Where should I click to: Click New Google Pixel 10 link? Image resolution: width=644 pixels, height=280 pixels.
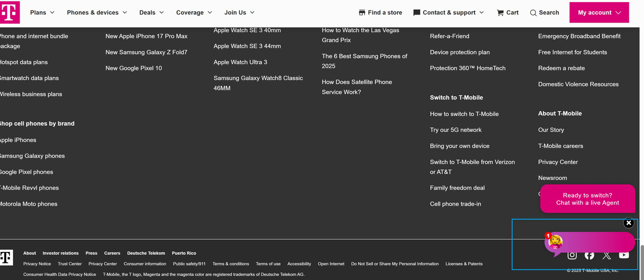point(134,68)
